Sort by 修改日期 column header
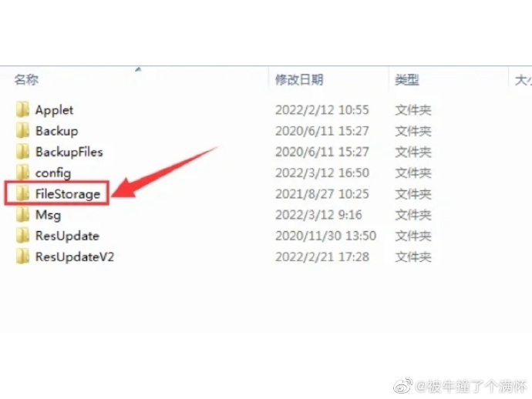532x399 pixels. (299, 80)
